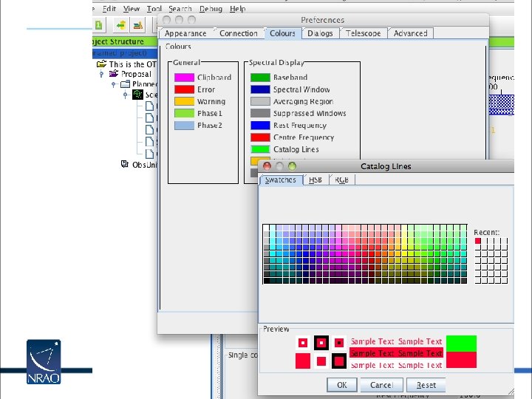Click the ObsUnit tree item icon
Image resolution: width=532 pixels, height=399 pixels.
coord(125,164)
